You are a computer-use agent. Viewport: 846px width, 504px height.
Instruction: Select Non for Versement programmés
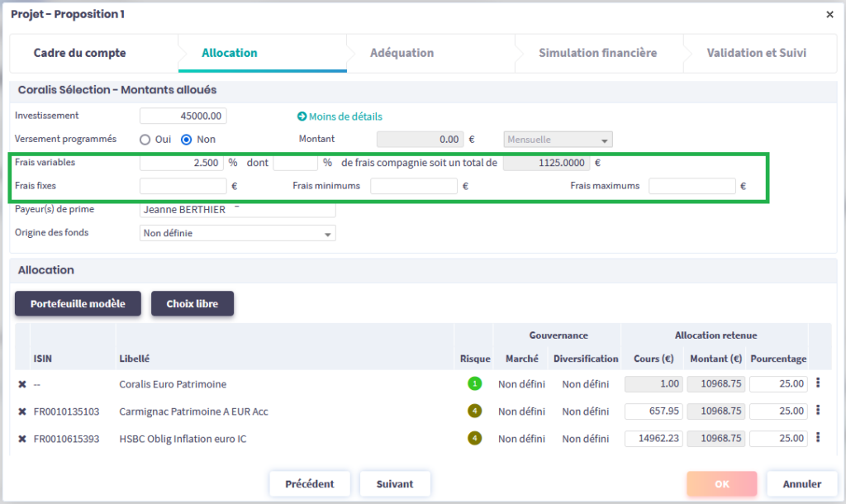(187, 140)
